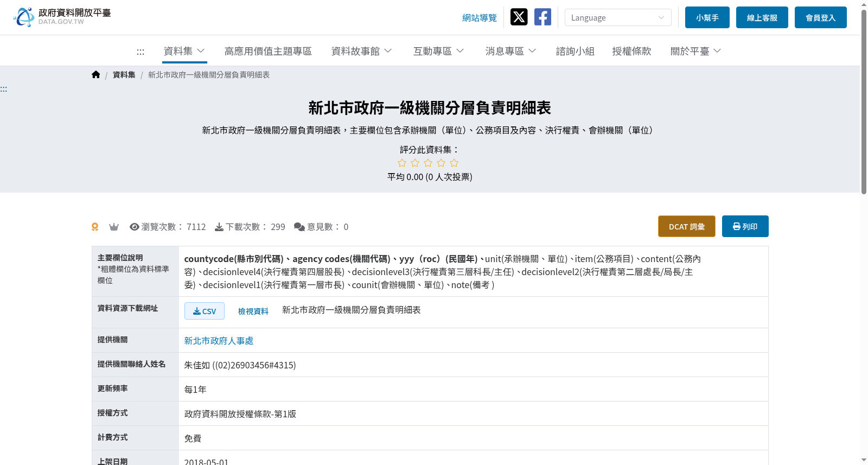Screen dimensions: 868x465
Task: Click 政府資料開放授權條款-第1版 text
Action: point(240,414)
